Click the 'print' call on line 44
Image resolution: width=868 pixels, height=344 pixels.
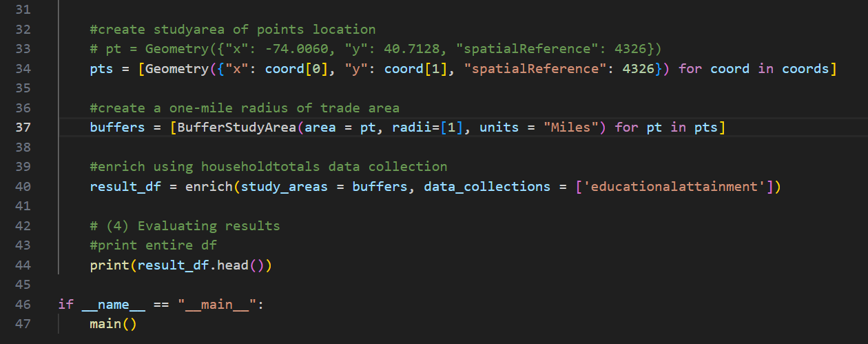point(110,265)
